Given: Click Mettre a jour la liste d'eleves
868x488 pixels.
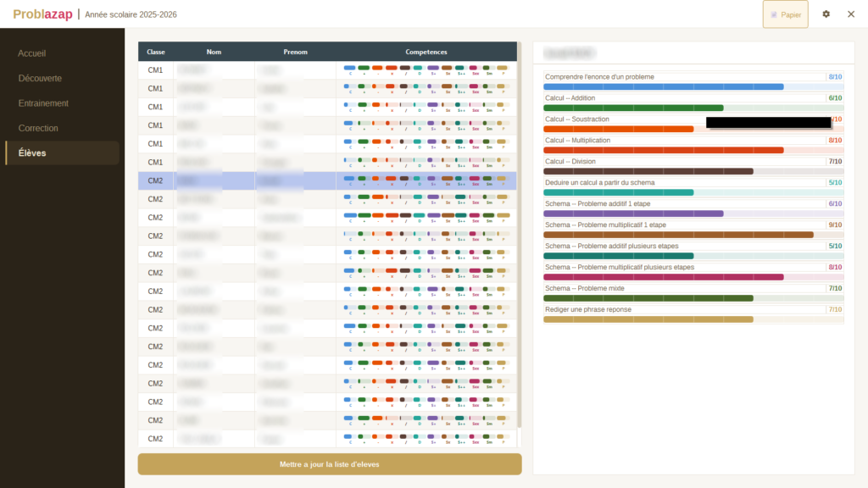Looking at the screenshot, I should click(330, 464).
